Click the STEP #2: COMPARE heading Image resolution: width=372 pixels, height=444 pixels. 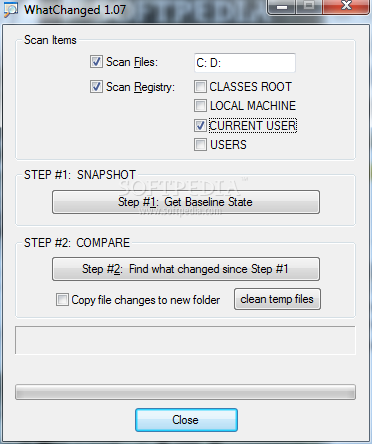pos(77,243)
